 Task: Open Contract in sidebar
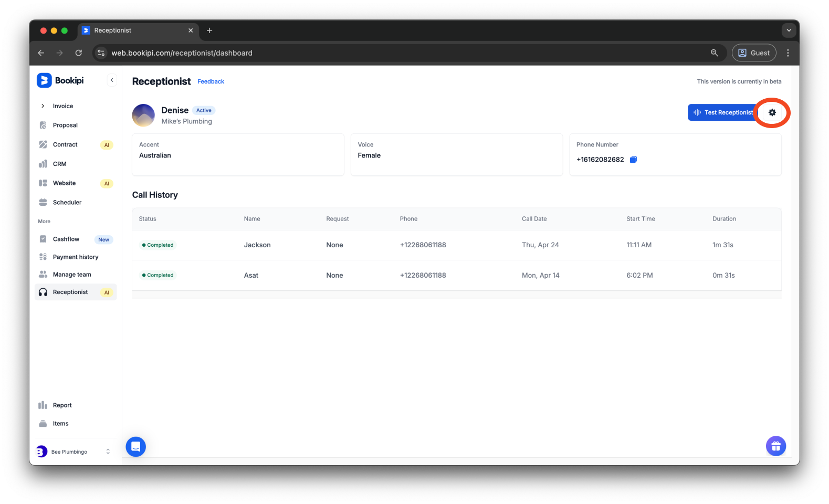[x=65, y=144]
